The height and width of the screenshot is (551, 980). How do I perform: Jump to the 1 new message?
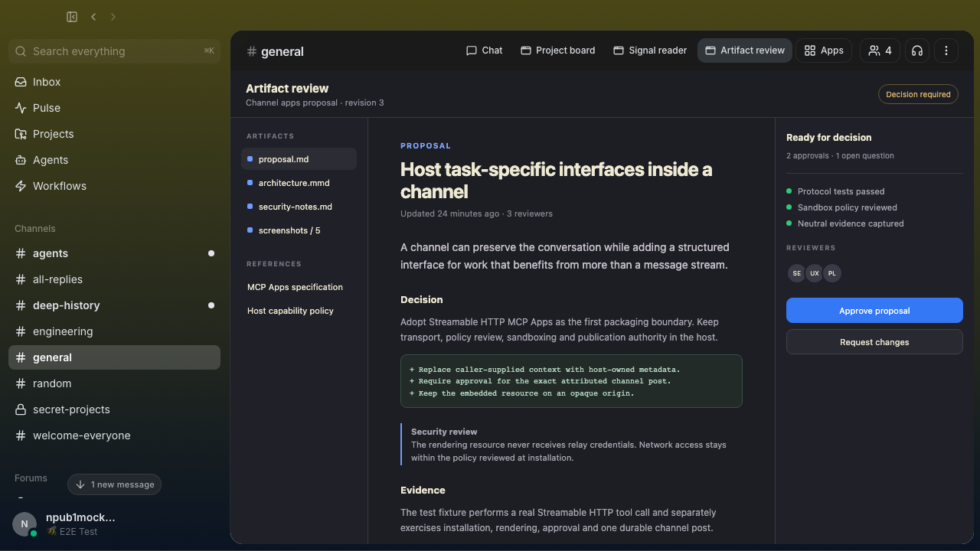(x=115, y=484)
